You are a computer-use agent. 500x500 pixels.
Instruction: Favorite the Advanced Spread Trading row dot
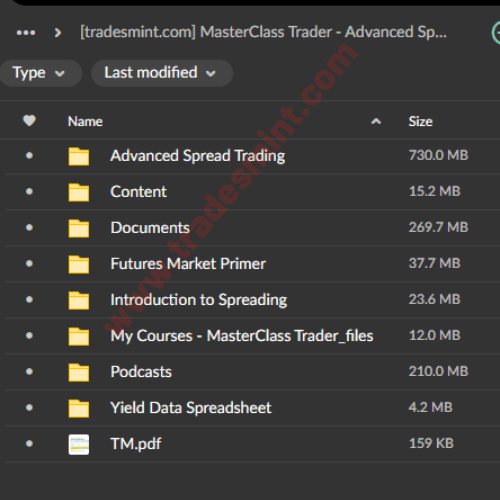pos(29,155)
